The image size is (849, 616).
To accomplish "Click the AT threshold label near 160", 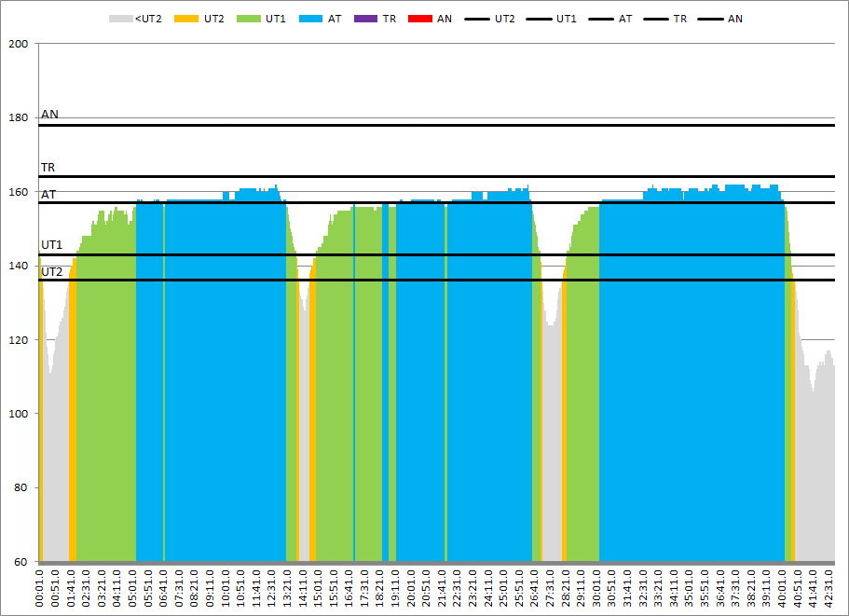I will point(48,195).
